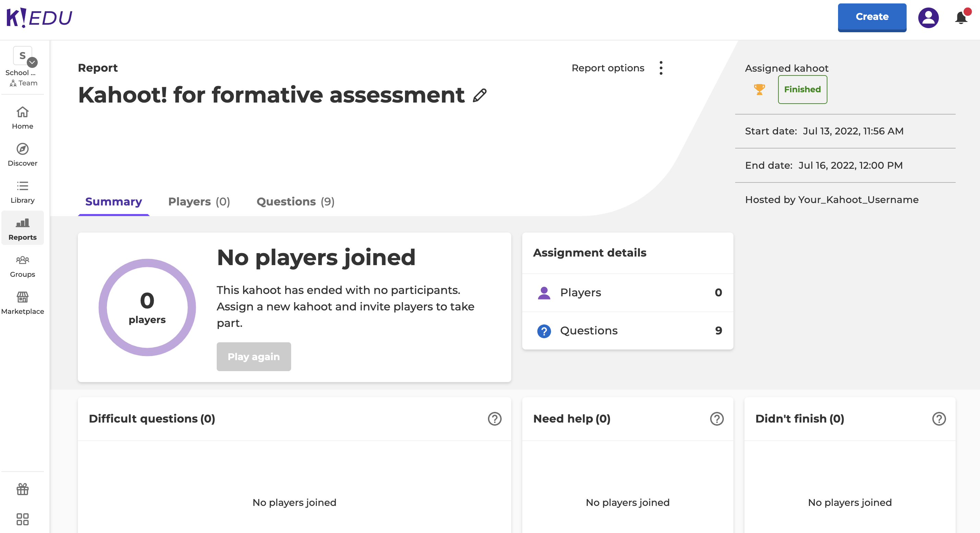Click the No players joined heading
Viewport: 980px width, 533px height.
[x=316, y=258]
